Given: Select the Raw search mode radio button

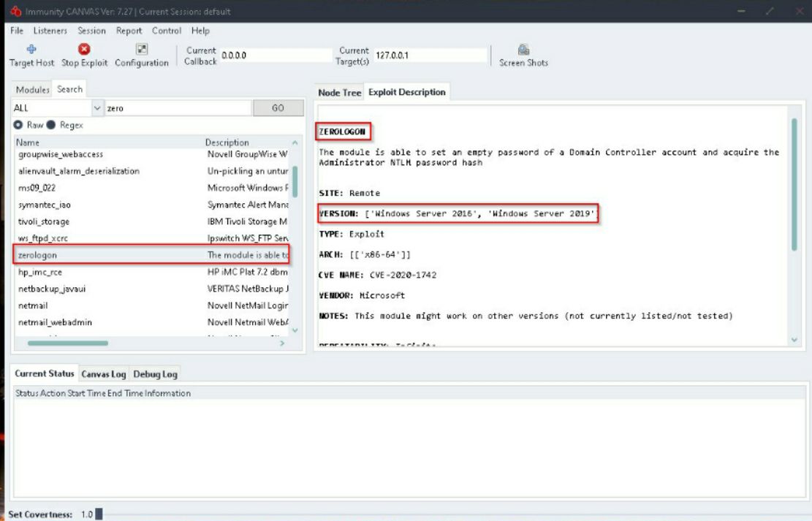Looking at the screenshot, I should (x=18, y=125).
